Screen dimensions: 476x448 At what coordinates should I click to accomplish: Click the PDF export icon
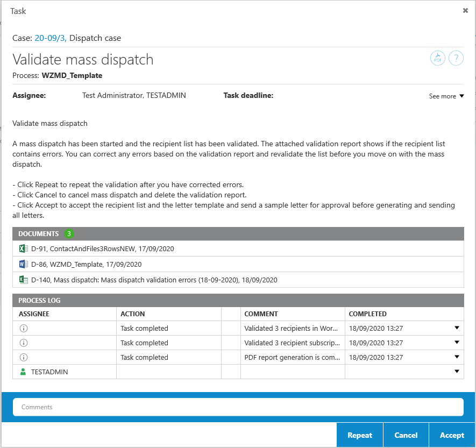[x=438, y=58]
